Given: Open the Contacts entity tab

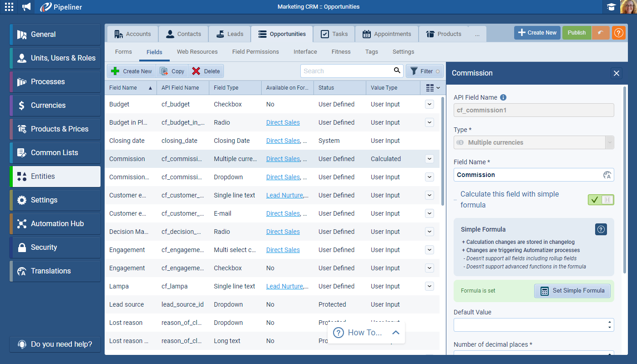Looking at the screenshot, I should 183,34.
